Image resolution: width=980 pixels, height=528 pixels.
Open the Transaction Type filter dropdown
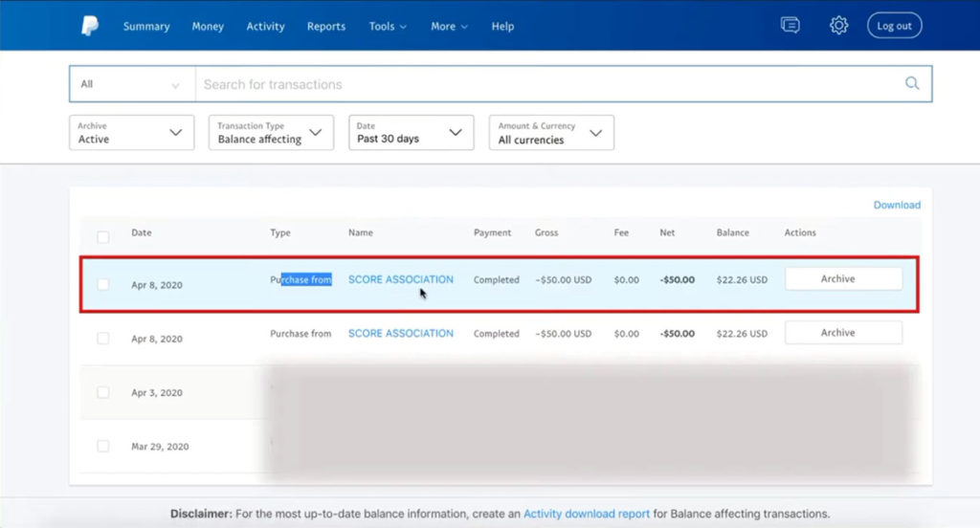point(271,132)
